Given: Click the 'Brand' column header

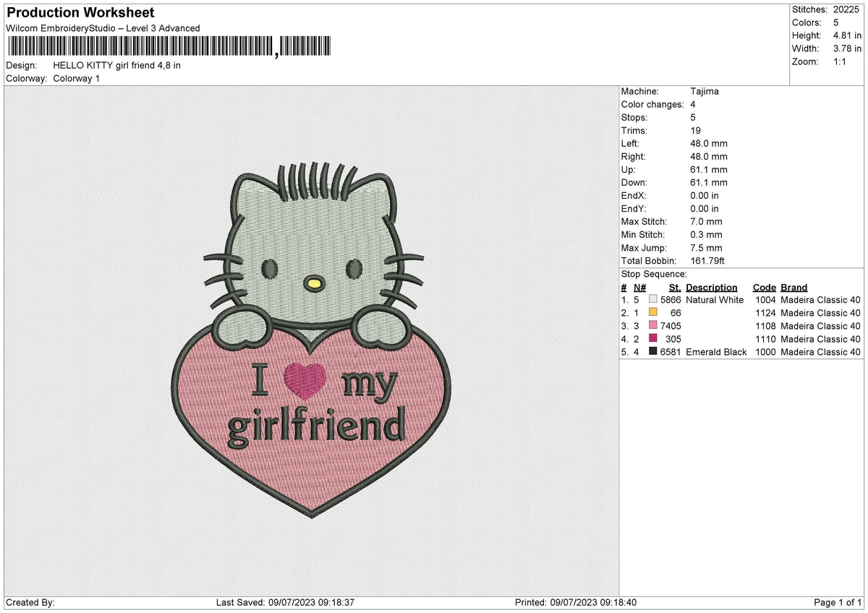Looking at the screenshot, I should [x=794, y=287].
